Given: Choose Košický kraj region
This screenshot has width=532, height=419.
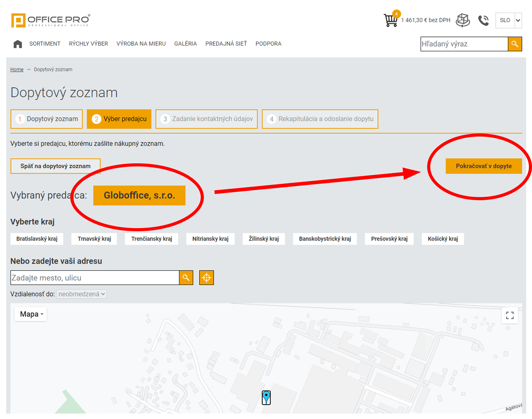Looking at the screenshot, I should click(x=443, y=239).
